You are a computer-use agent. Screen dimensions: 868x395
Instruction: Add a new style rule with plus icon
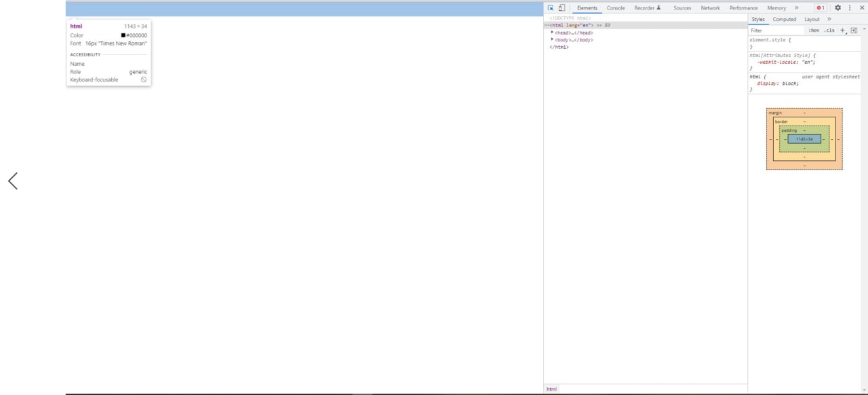click(843, 30)
